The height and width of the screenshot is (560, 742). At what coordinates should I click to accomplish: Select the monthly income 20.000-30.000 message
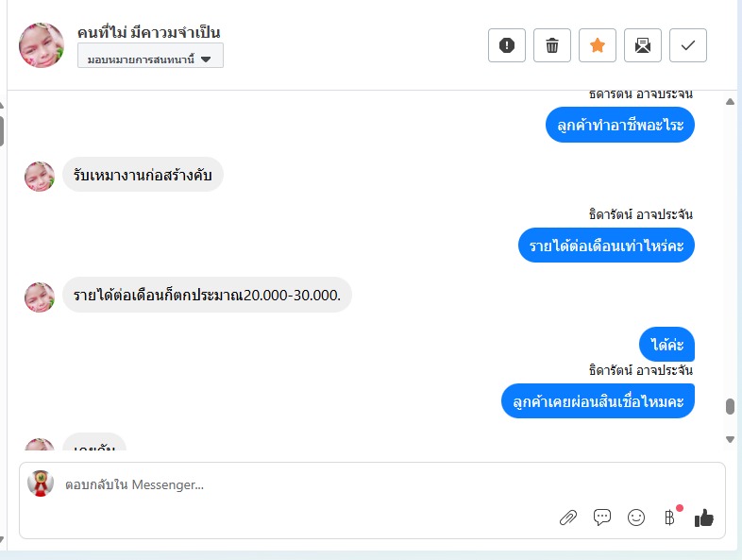207,295
